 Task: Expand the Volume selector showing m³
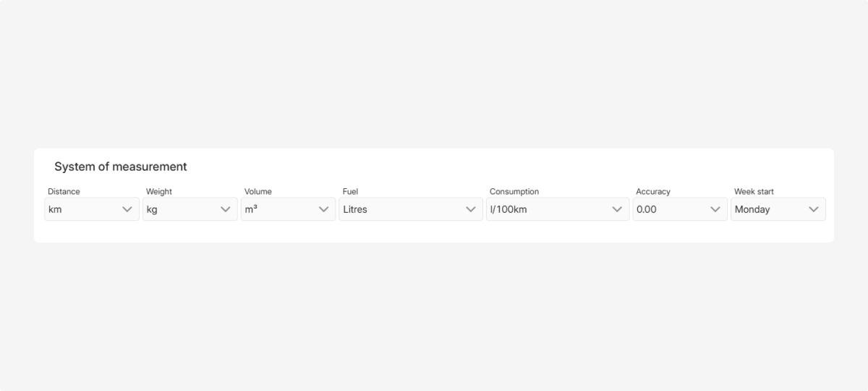[x=276, y=209]
